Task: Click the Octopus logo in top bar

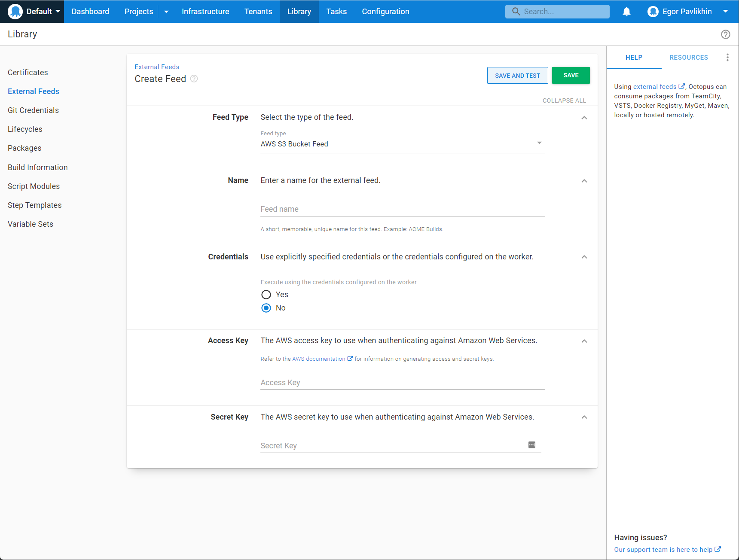Action: pos(15,12)
